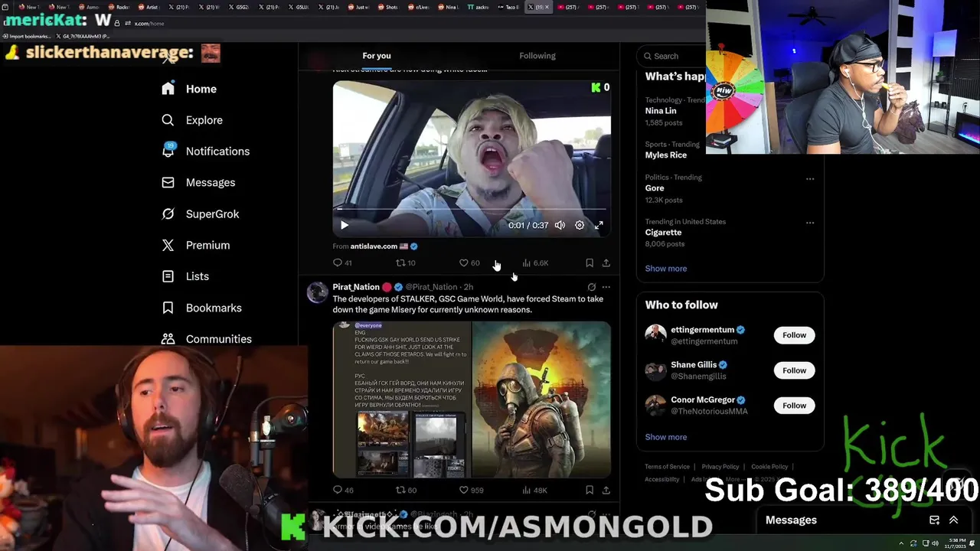Open the Pirat_Nation profile avatar

[317, 293]
